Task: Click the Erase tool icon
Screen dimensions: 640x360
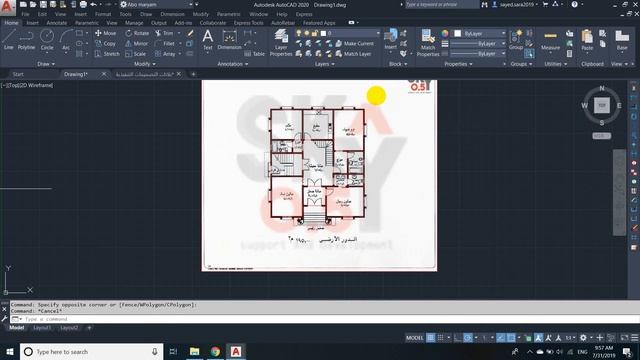Action: pos(190,33)
